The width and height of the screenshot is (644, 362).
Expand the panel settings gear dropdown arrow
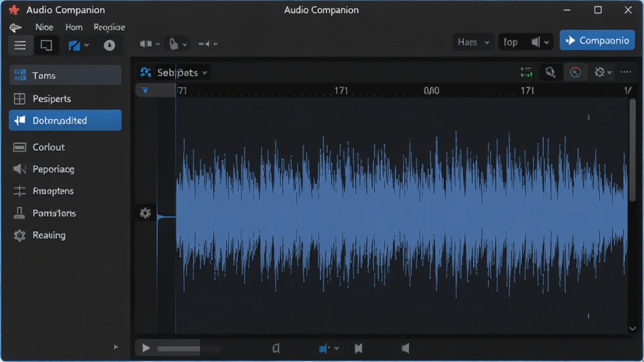[x=609, y=73]
